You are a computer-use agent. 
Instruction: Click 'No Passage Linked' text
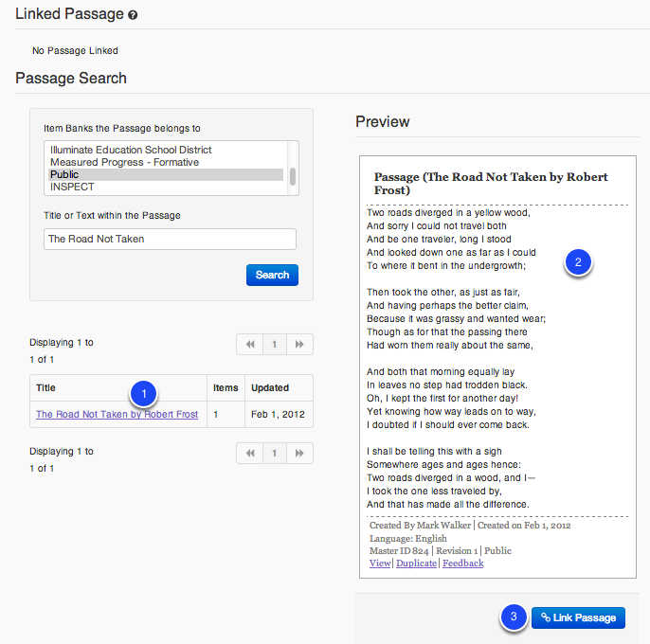point(75,50)
